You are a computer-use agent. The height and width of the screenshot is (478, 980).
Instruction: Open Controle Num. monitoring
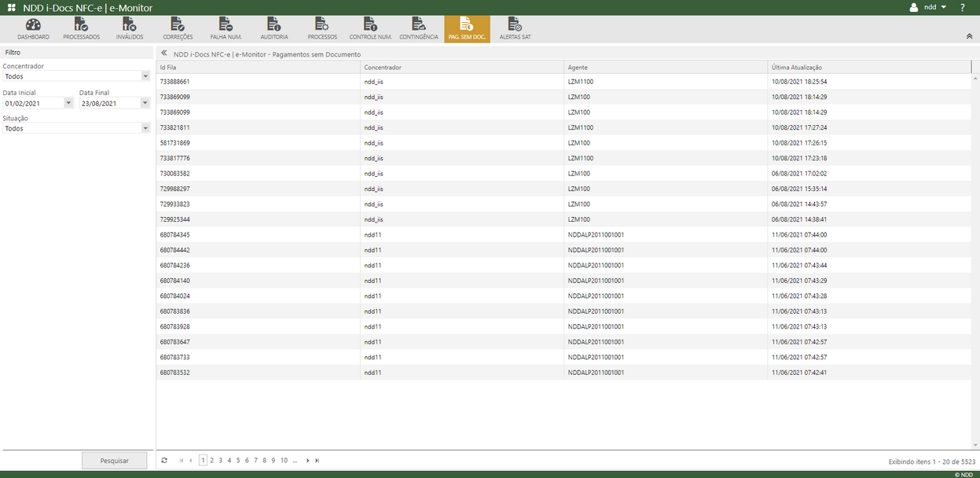click(x=371, y=29)
